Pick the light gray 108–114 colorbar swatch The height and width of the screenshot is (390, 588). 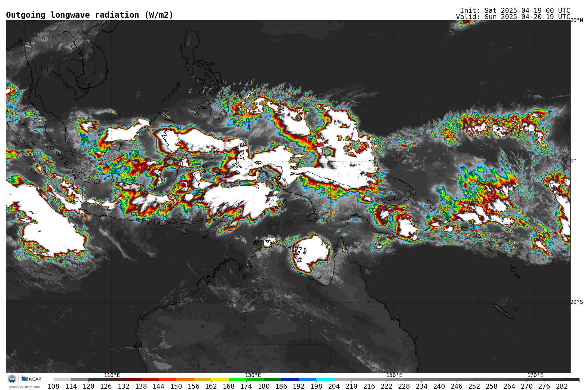(x=62, y=379)
